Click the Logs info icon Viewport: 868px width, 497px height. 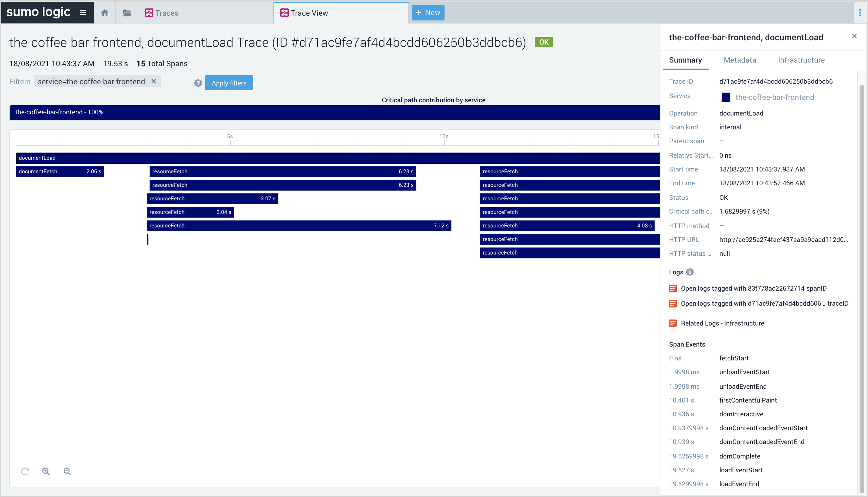point(690,272)
